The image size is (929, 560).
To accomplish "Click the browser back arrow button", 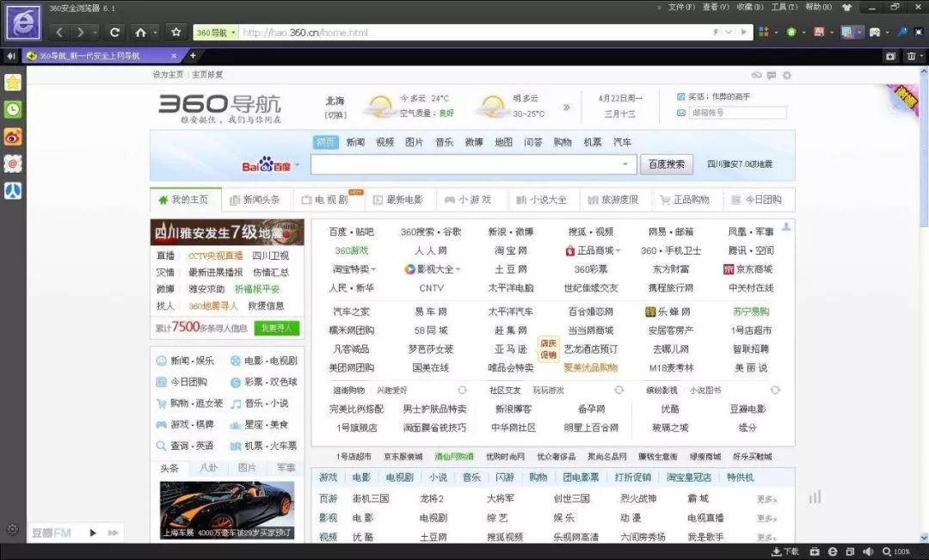I will click(59, 32).
